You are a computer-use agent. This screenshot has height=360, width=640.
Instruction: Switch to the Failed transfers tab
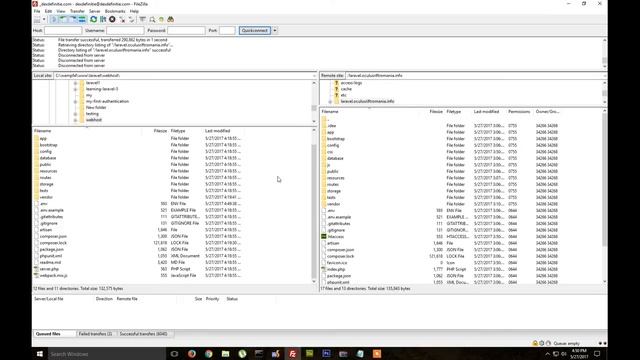pos(95,334)
